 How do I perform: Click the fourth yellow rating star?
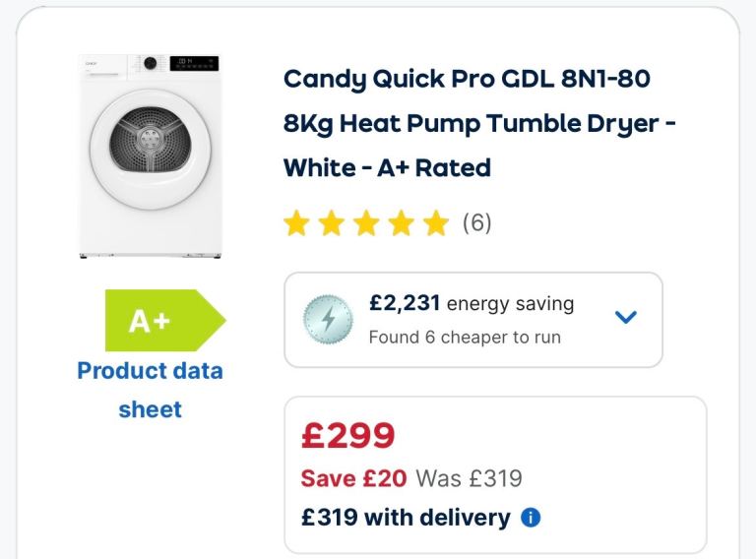point(401,224)
